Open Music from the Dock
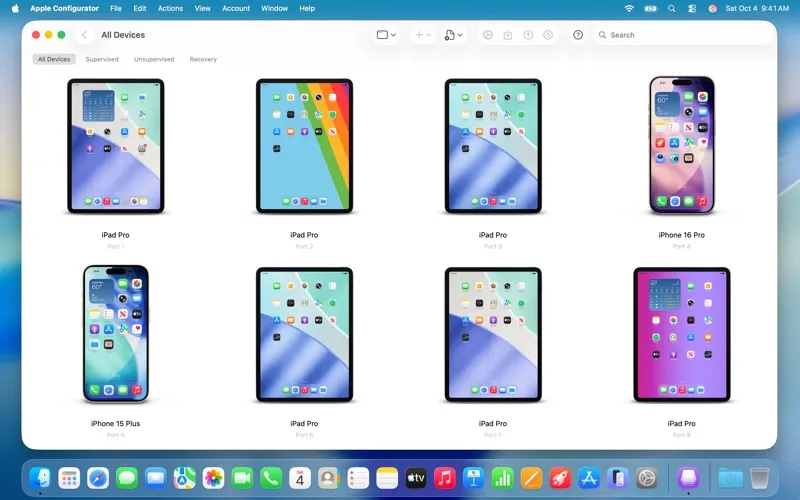Image resolution: width=800 pixels, height=500 pixels. click(x=445, y=478)
